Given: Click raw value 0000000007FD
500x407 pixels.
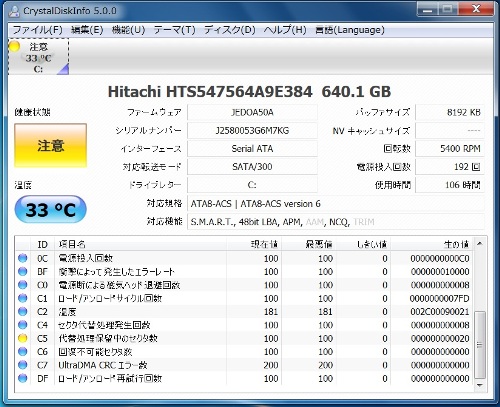Looking at the screenshot, I should [x=440, y=298].
